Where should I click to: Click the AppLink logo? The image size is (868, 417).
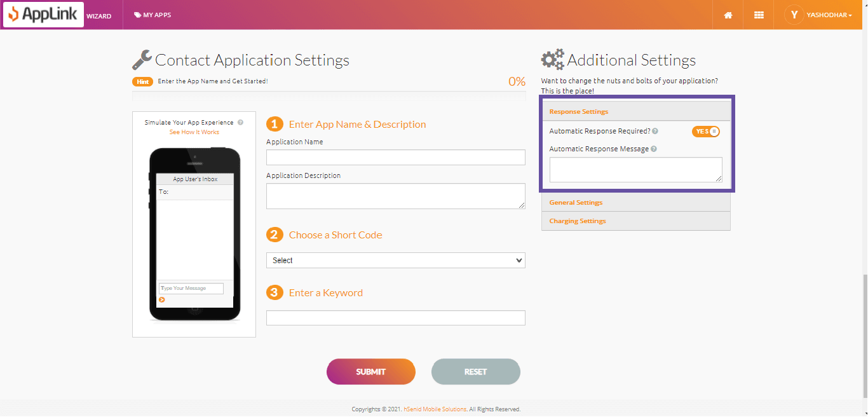[x=43, y=15]
